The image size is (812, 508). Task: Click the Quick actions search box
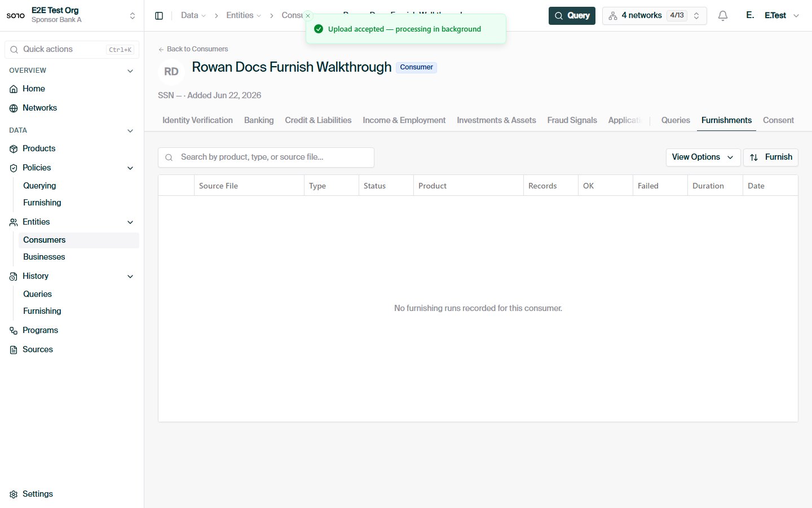click(x=72, y=50)
